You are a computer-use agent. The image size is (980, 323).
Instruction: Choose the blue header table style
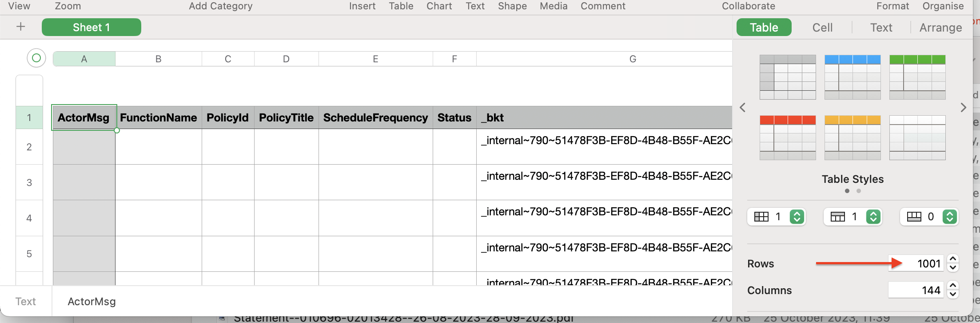click(853, 77)
